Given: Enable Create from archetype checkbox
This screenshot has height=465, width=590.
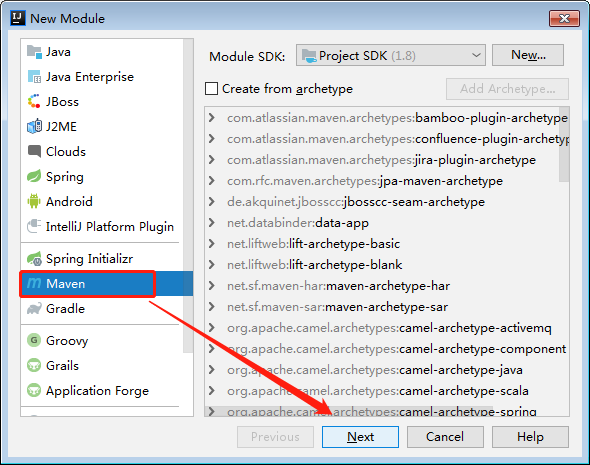Looking at the screenshot, I should click(x=211, y=89).
